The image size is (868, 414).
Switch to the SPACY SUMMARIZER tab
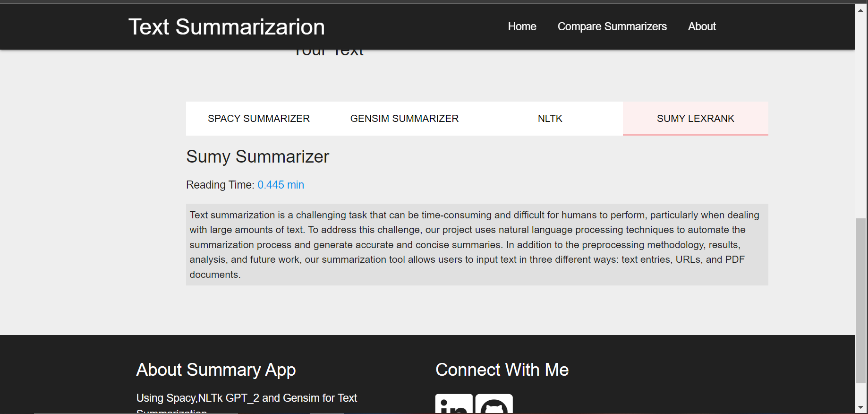[259, 119]
